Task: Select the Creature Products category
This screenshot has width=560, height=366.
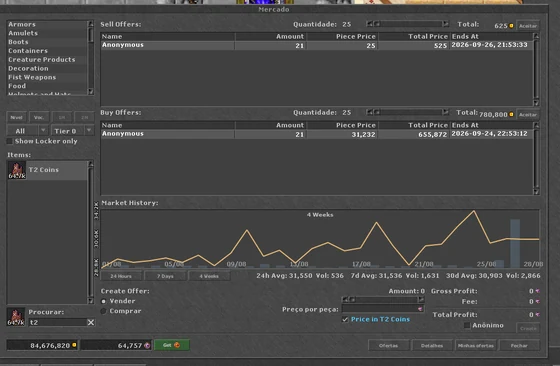Action: [x=42, y=60]
